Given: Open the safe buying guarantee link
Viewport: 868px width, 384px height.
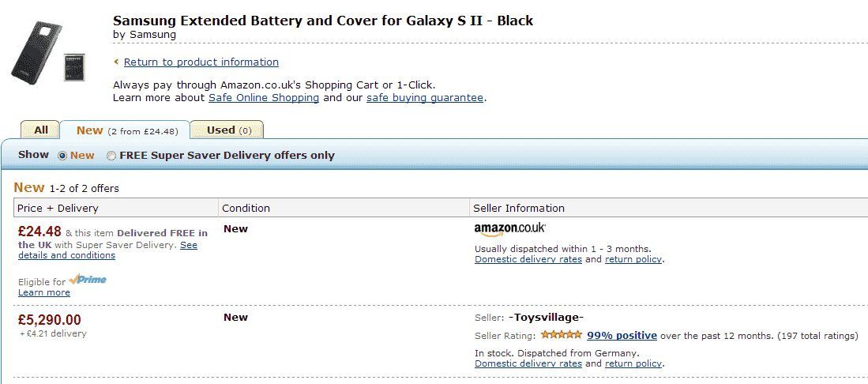Looking at the screenshot, I should click(425, 98).
